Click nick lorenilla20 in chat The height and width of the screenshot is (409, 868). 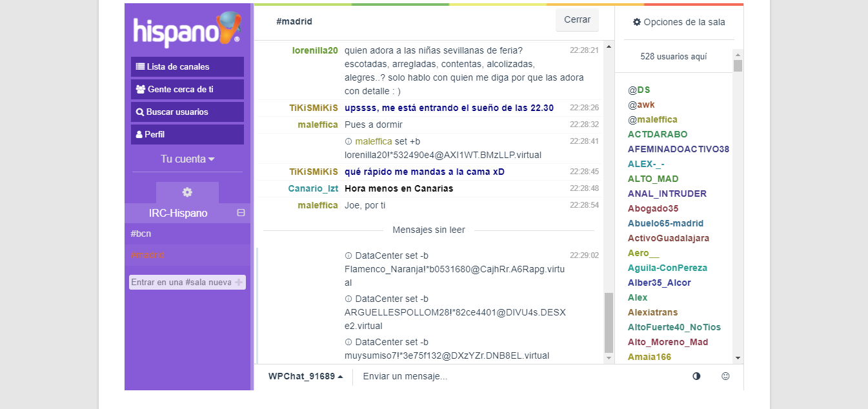(315, 50)
